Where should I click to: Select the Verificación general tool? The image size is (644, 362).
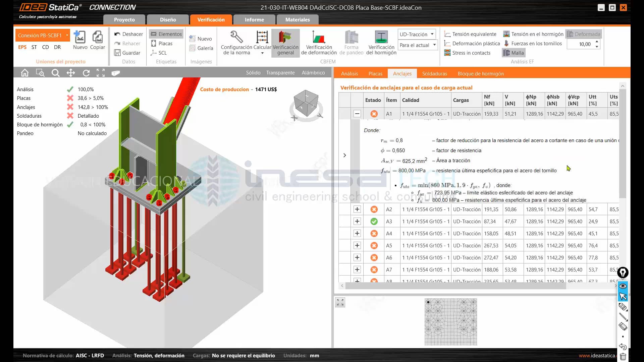pos(285,43)
